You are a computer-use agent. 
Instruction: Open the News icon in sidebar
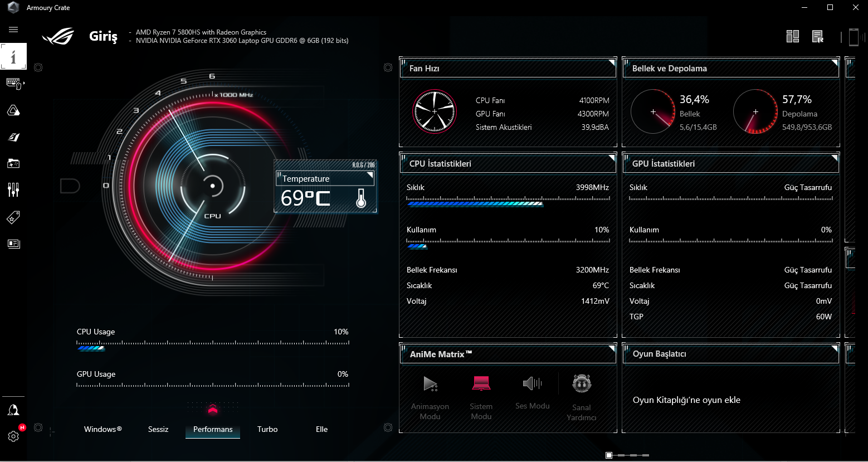(x=13, y=244)
